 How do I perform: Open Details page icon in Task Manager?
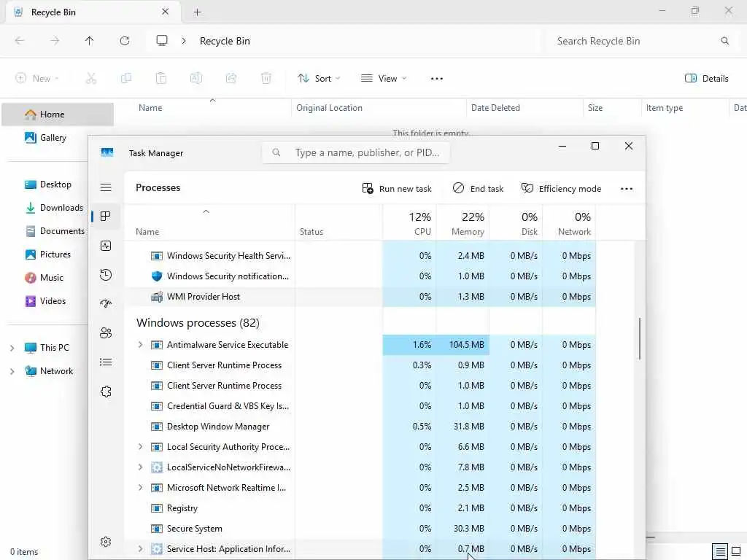(106, 362)
